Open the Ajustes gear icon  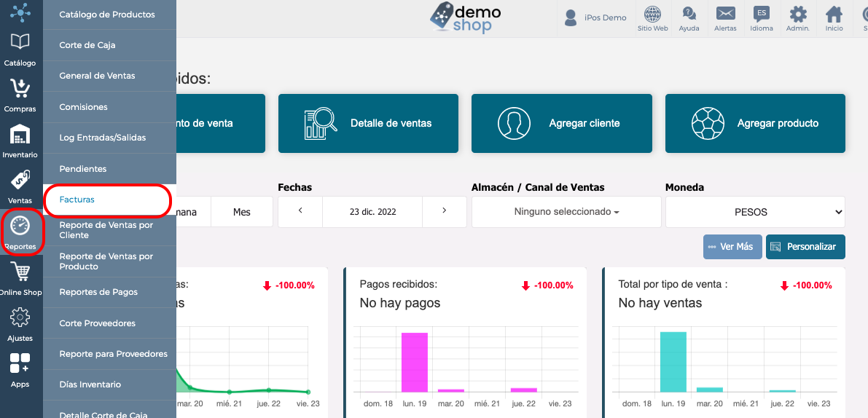tap(20, 318)
